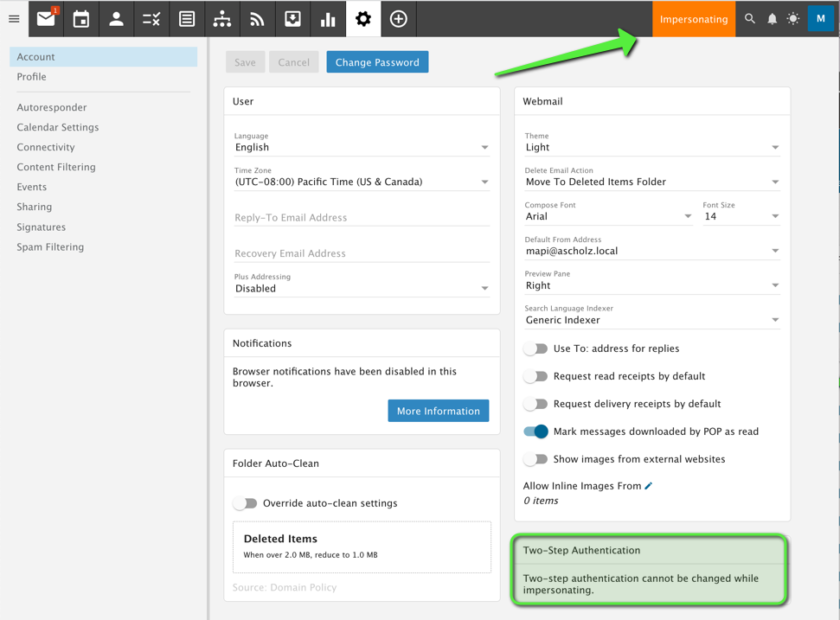The image size is (840, 620).
Task: Open the Contacts person icon
Action: (116, 18)
